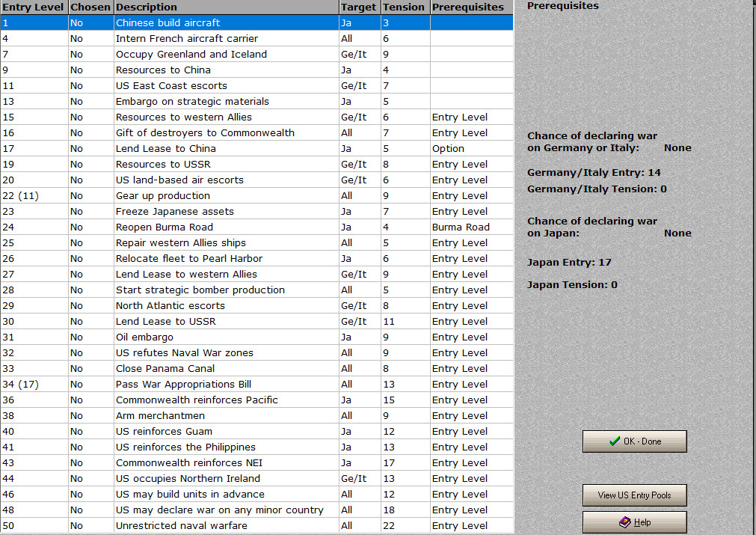Viewport: 756px width, 535px height.
Task: Select 'Intern French aircraft carrier' option
Action: pos(256,39)
